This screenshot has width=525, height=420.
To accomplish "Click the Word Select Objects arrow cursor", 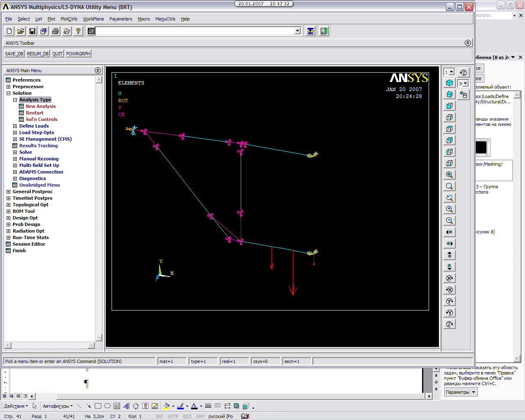I will pos(34,406).
